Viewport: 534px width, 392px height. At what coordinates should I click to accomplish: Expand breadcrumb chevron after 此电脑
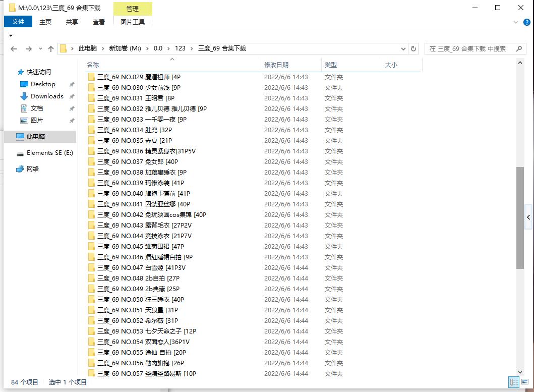(103, 49)
